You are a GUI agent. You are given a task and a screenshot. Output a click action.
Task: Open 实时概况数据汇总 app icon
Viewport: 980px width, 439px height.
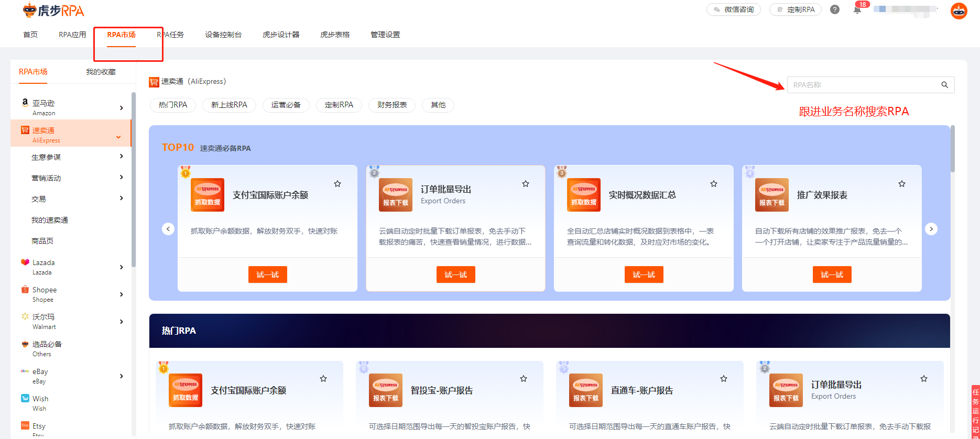click(584, 195)
